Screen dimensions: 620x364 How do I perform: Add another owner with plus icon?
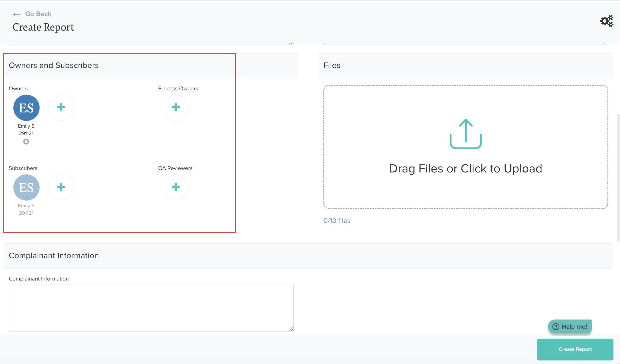(61, 108)
